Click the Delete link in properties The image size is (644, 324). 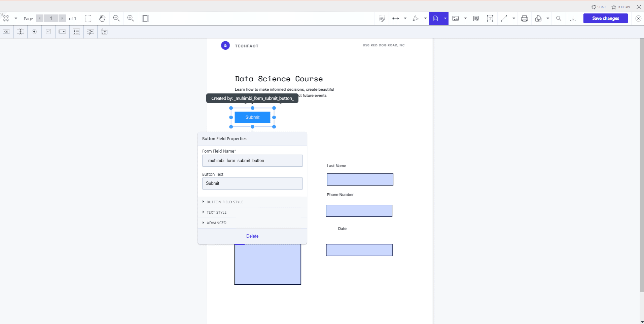[x=252, y=236]
